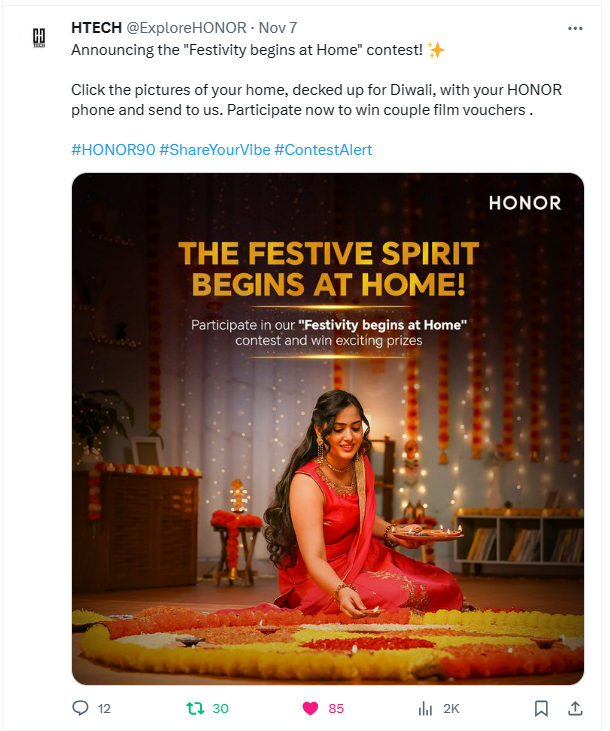Open the festive contest image
The image size is (610, 731).
point(328,429)
